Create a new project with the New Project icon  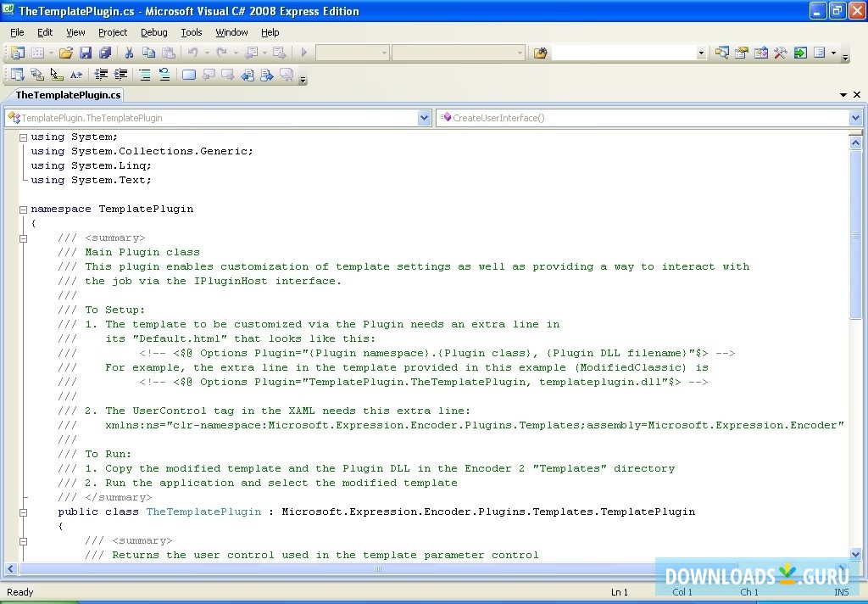point(17,53)
